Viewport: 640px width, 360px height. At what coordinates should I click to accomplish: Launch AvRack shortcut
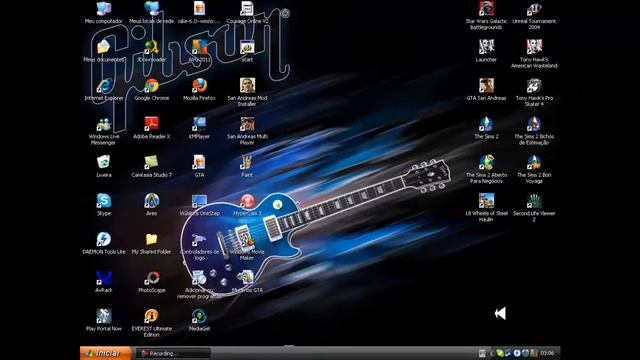pyautogui.click(x=104, y=277)
